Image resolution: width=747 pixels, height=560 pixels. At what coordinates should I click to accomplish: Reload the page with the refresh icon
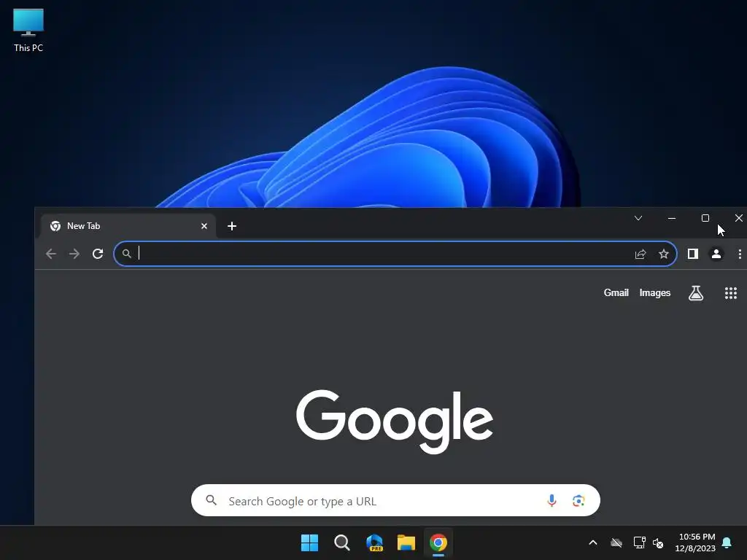[98, 254]
